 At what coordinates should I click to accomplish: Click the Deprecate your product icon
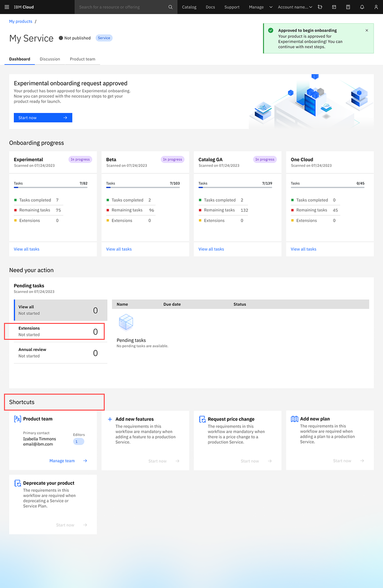click(17, 483)
